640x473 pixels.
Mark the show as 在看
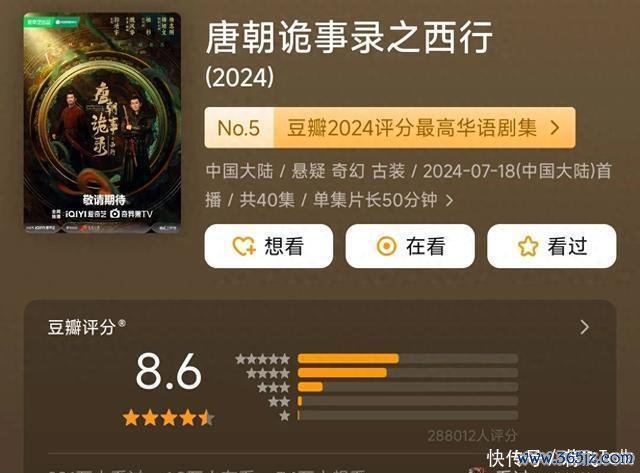pos(410,246)
